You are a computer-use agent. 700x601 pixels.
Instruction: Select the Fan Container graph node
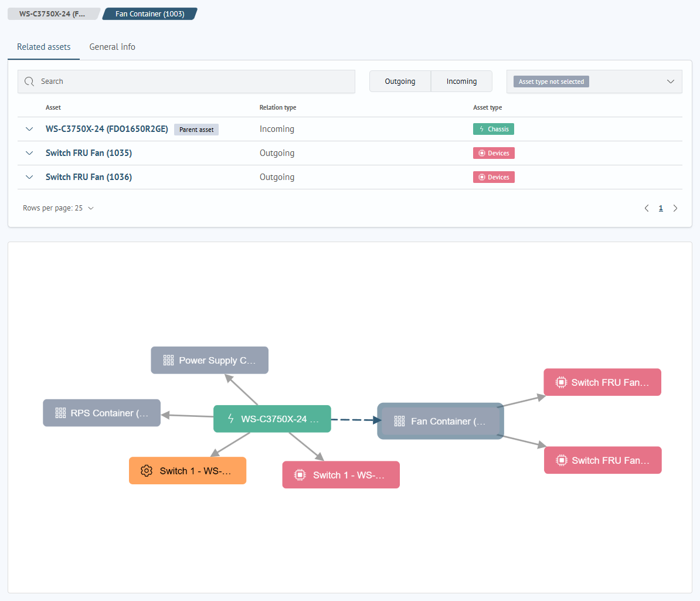pos(441,421)
